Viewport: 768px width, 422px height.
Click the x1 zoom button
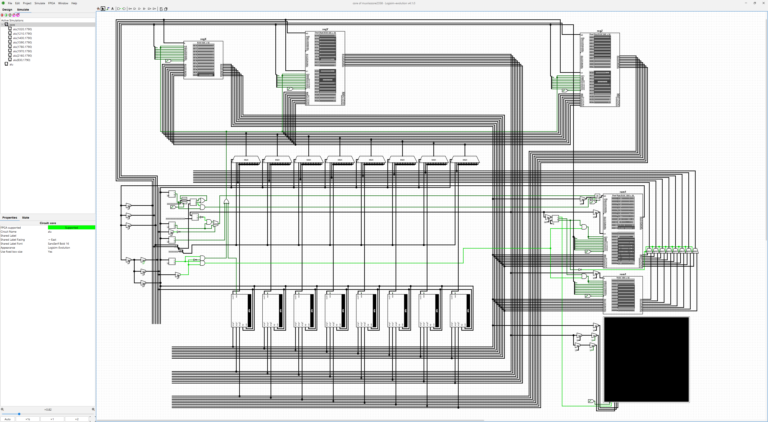click(x=52, y=419)
